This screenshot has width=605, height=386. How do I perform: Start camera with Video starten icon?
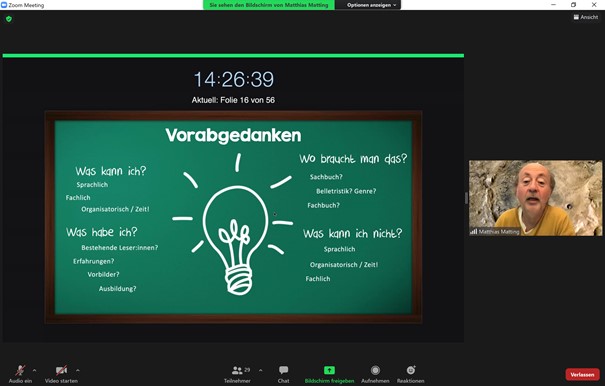61,371
